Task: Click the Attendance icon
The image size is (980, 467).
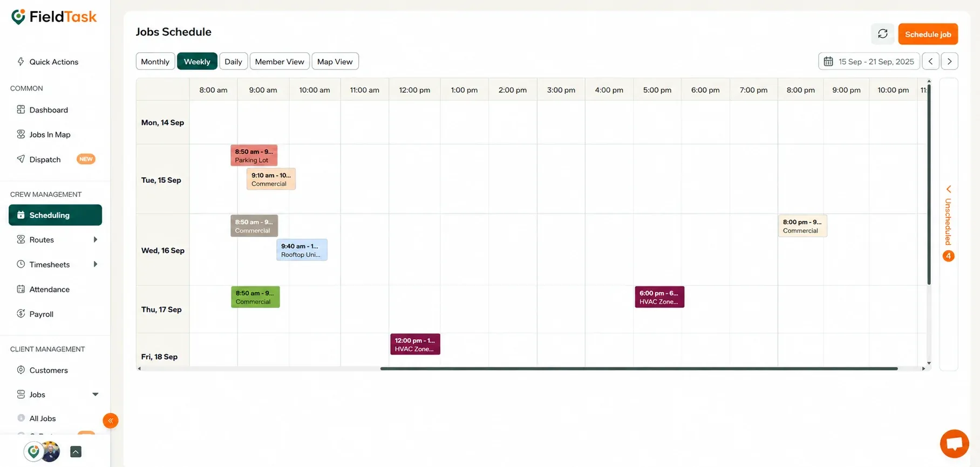Action: coord(21,289)
